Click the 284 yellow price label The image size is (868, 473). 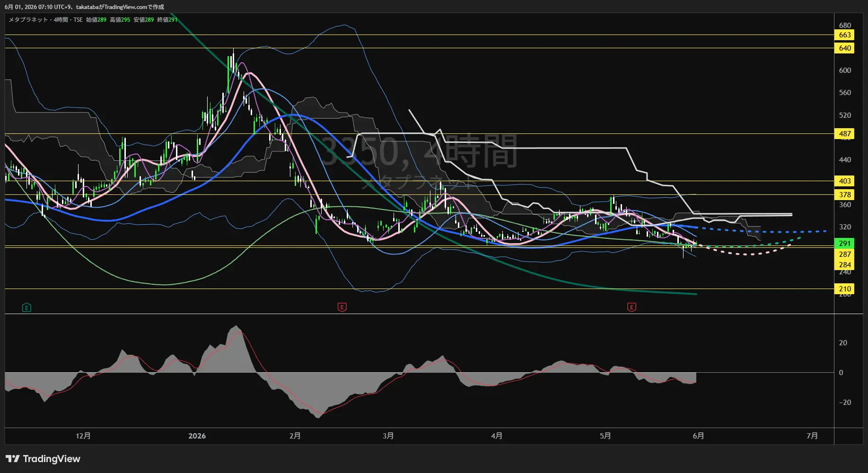pyautogui.click(x=845, y=265)
